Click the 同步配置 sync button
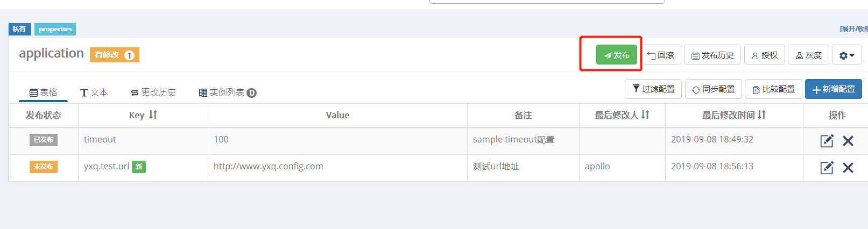Screen dimensions: 868x229 point(714,89)
